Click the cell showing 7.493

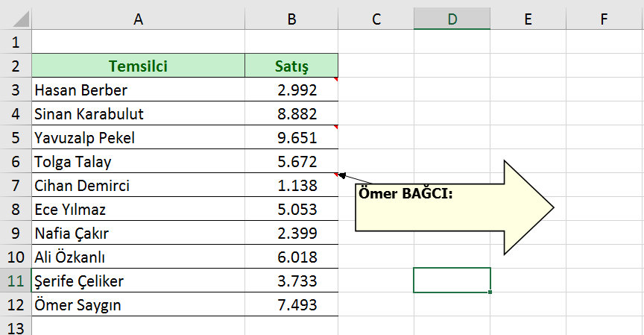pyautogui.click(x=291, y=305)
